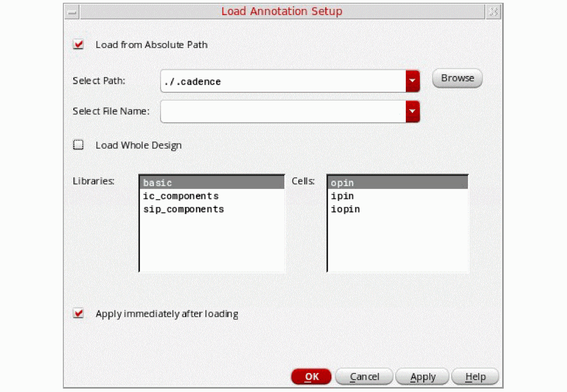Screen dimensions: 567x392
Task: Open Help for this dialog
Action: [475, 377]
